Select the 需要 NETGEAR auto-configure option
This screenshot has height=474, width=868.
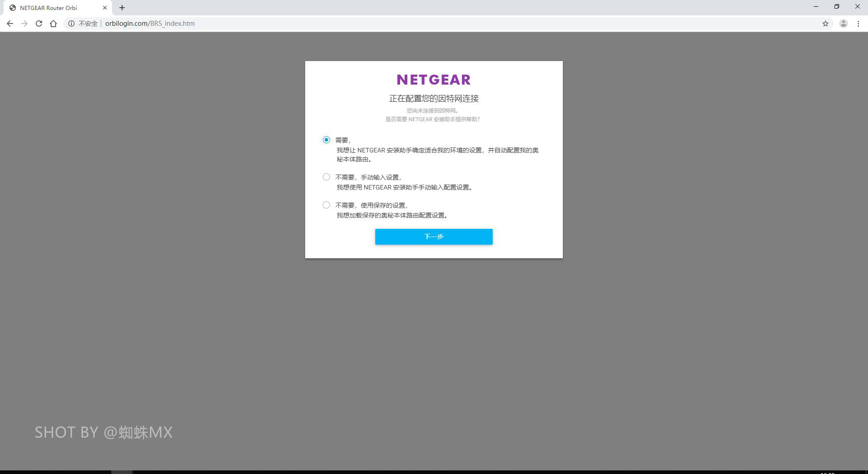tap(326, 140)
